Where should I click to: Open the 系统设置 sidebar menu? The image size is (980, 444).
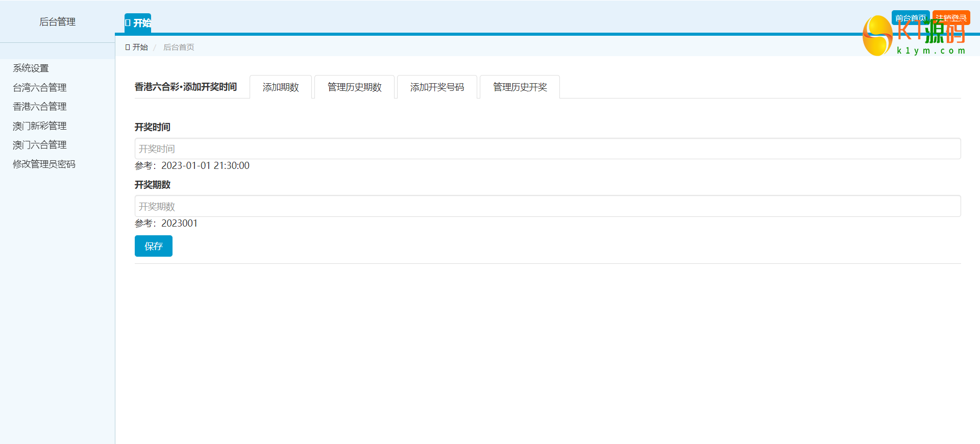31,68
